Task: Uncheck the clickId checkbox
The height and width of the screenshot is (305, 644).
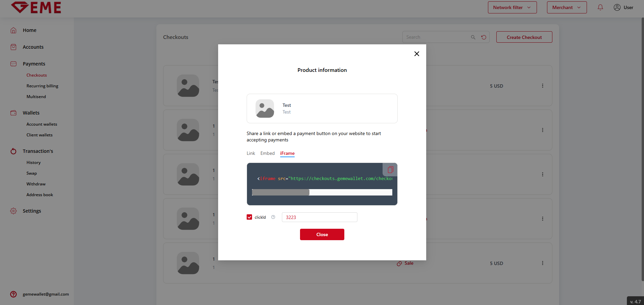Action: pyautogui.click(x=249, y=217)
